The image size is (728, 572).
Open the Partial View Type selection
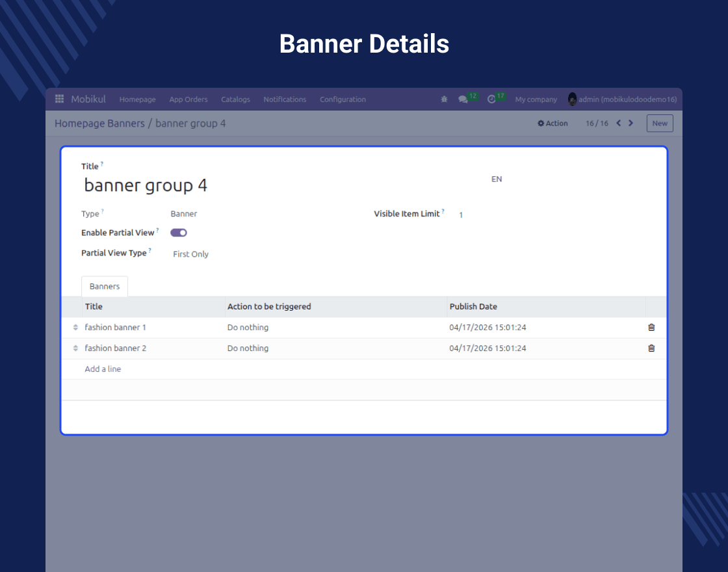pyautogui.click(x=191, y=254)
